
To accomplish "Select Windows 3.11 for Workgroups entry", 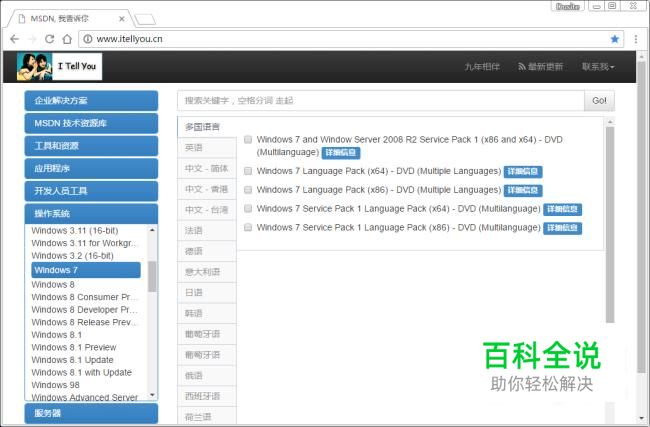I will click(x=85, y=243).
